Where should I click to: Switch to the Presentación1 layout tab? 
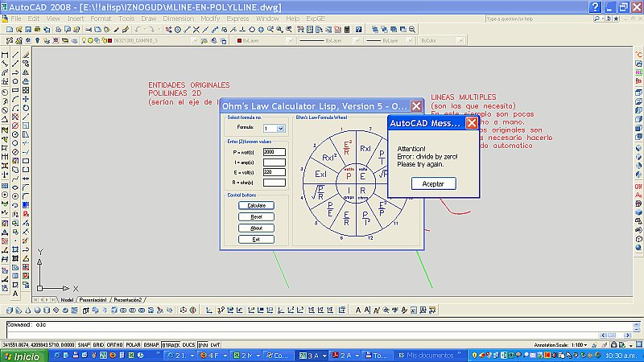tap(93, 300)
